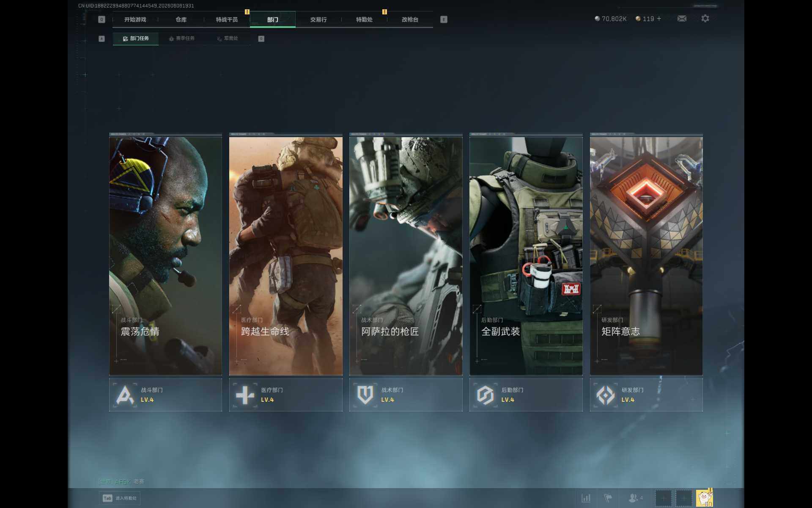Open the settings gear icon
The width and height of the screenshot is (812, 508).
(x=705, y=19)
